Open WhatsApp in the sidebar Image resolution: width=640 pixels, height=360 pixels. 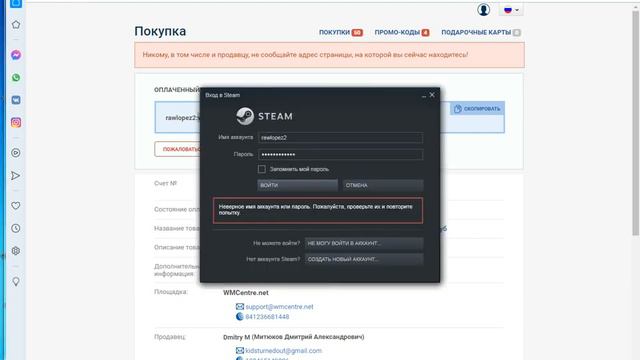(16, 78)
